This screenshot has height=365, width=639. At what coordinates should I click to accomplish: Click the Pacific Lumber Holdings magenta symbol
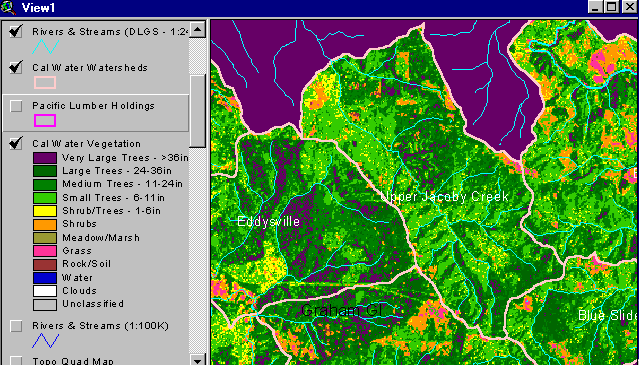45,121
